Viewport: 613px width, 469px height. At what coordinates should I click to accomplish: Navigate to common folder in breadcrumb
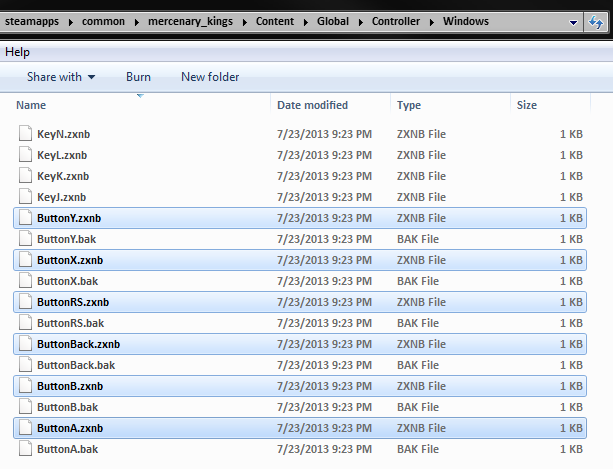(x=103, y=21)
